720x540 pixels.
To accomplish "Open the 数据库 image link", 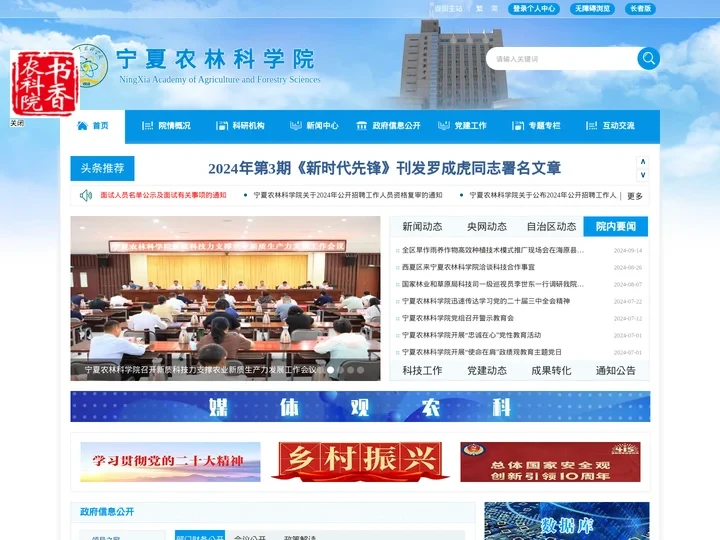I will [x=567, y=521].
